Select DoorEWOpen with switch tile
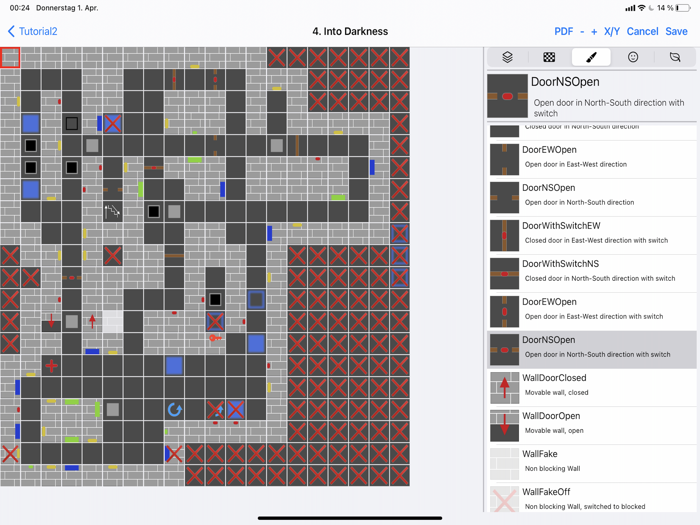This screenshot has height=525, width=700. 592,311
